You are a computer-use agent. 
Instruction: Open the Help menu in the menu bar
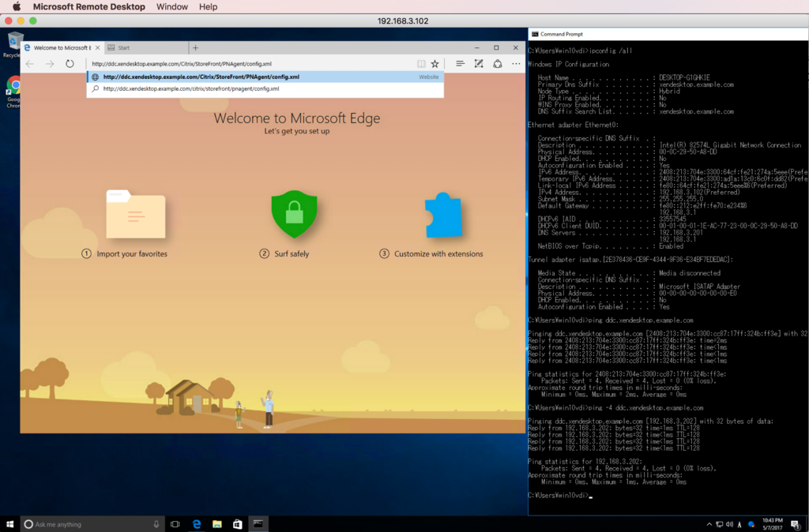(208, 6)
